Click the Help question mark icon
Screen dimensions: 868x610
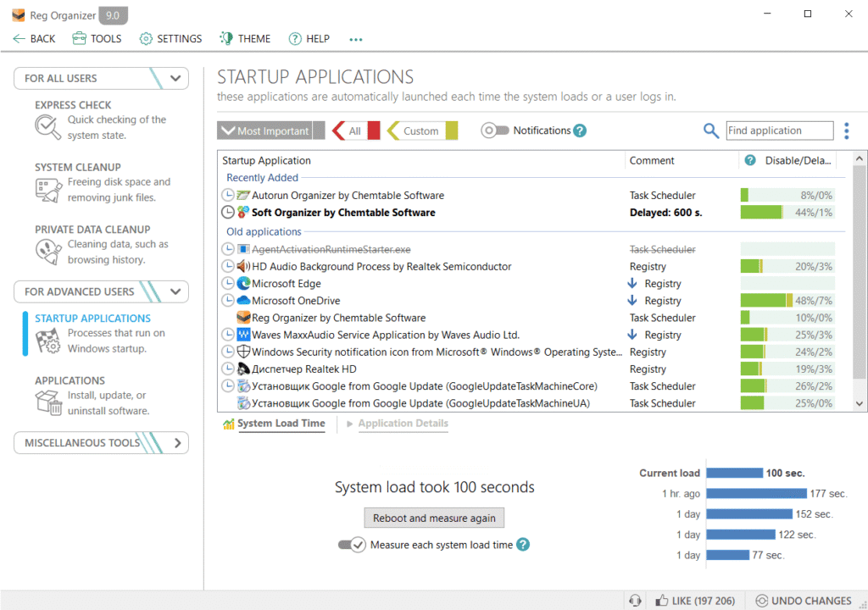click(x=295, y=39)
